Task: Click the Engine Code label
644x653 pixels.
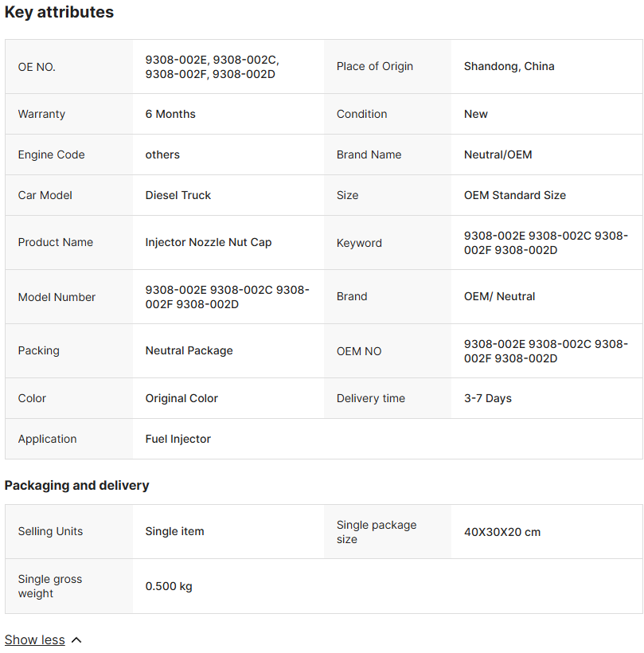Action: pos(51,154)
